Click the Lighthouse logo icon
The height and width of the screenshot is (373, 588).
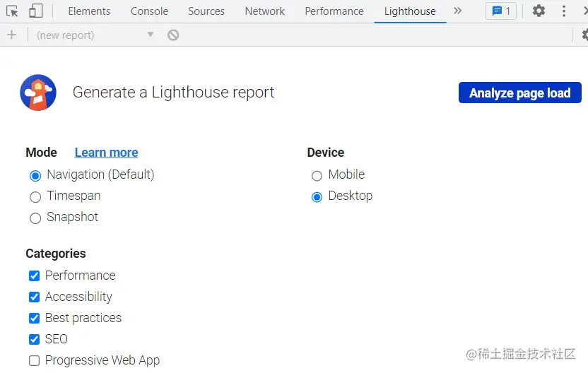point(38,93)
